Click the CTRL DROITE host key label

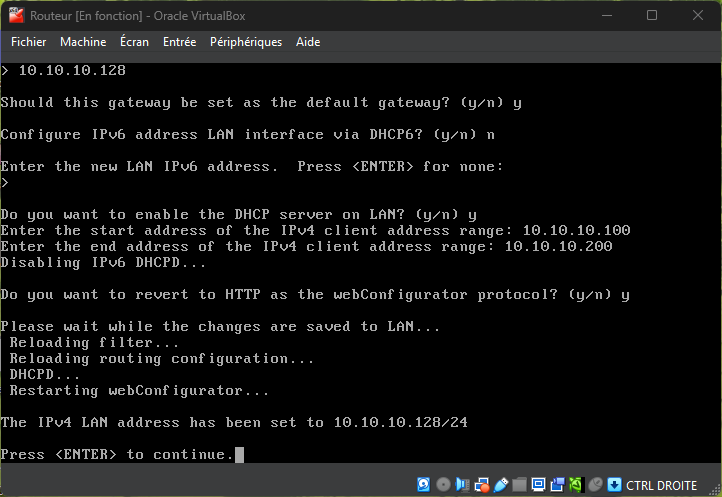661,485
